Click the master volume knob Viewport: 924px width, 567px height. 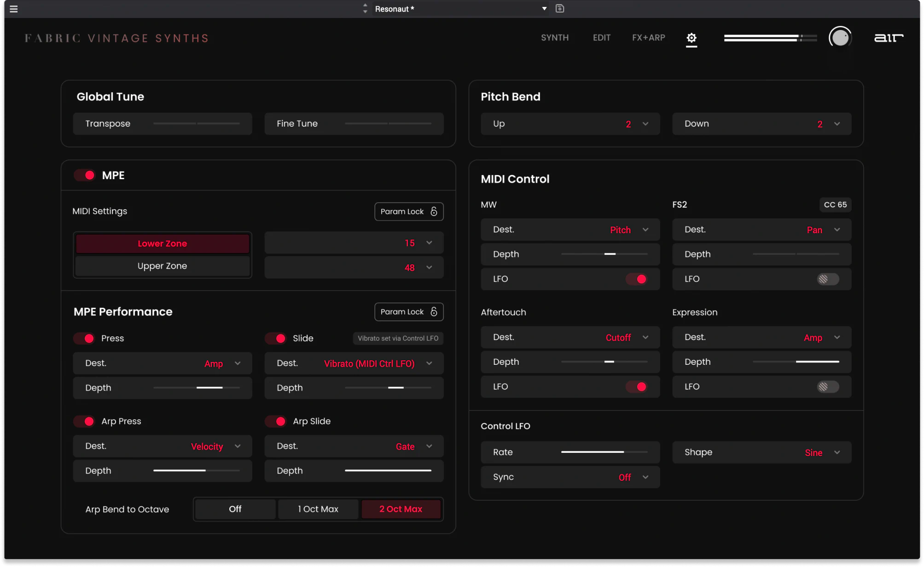pos(840,37)
